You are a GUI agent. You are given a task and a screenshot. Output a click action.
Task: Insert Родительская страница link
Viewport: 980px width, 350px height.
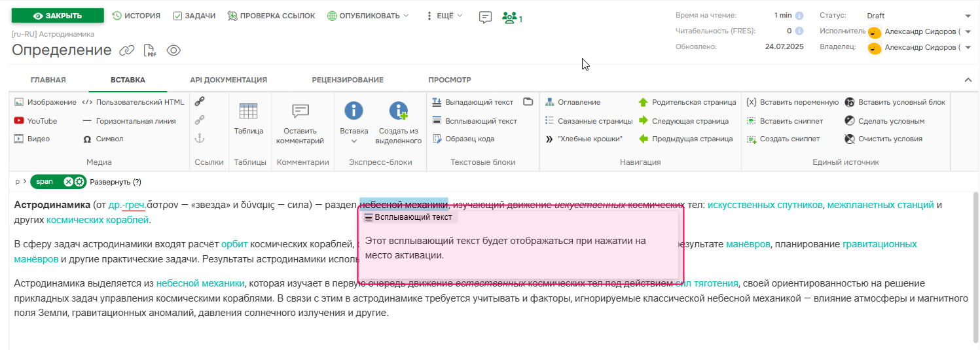pyautogui.click(x=687, y=102)
